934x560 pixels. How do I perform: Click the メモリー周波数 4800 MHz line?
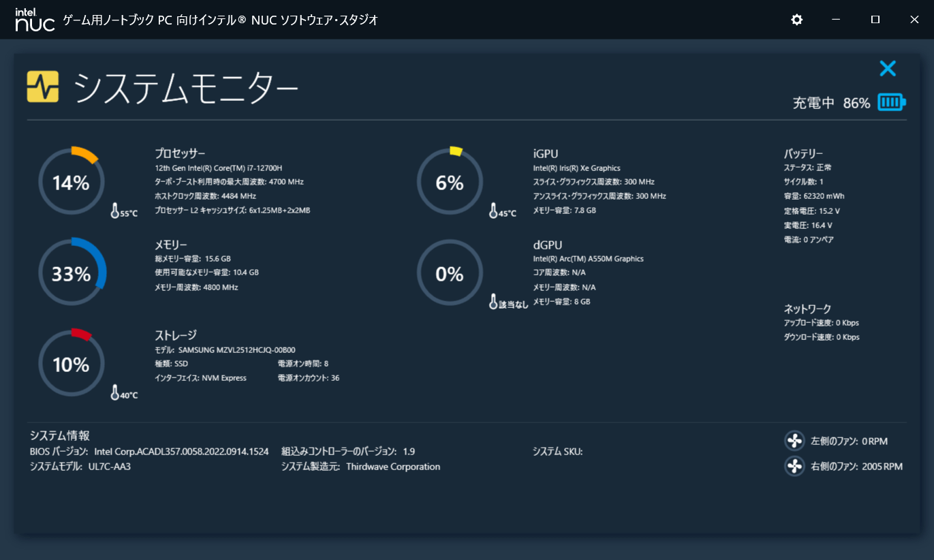click(x=196, y=287)
